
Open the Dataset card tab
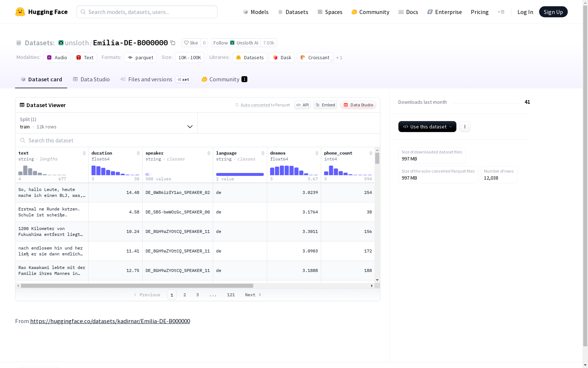(41, 79)
